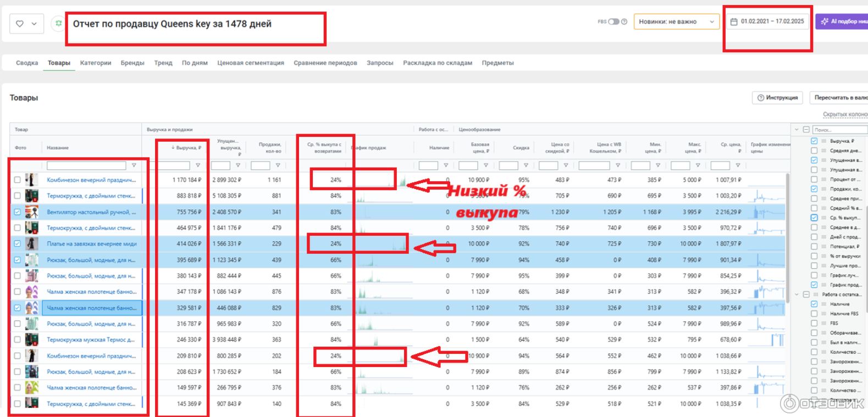The image size is (868, 417).
Task: Click the funnel icon under Скидка column
Action: coord(526,165)
